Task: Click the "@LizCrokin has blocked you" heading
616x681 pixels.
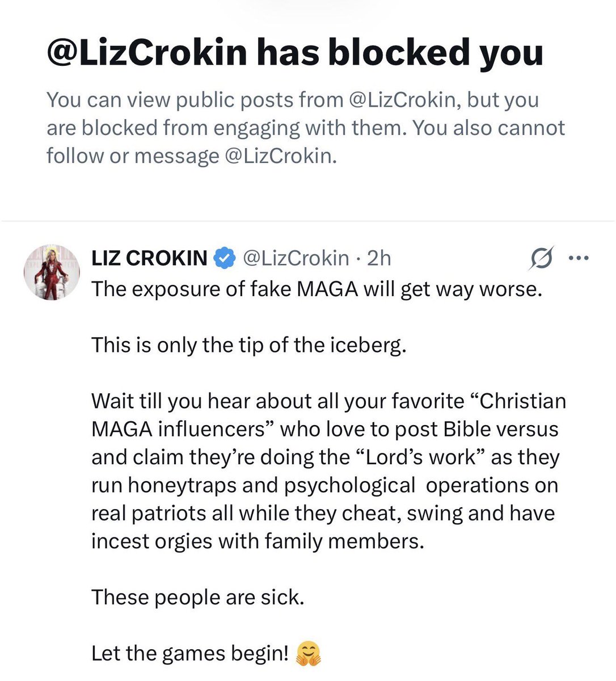Action: tap(295, 53)
